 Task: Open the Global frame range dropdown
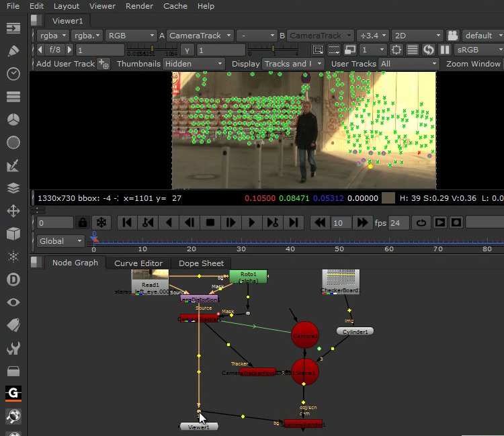click(60, 241)
